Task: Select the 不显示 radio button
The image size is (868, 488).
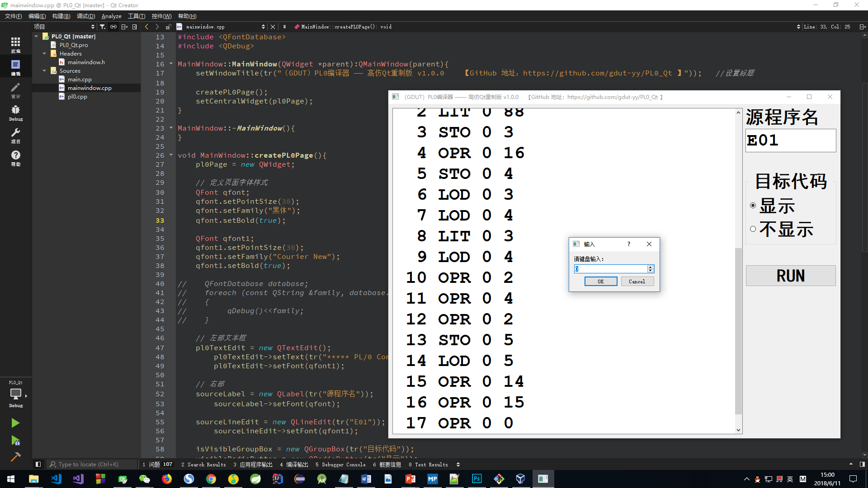Action: 753,229
